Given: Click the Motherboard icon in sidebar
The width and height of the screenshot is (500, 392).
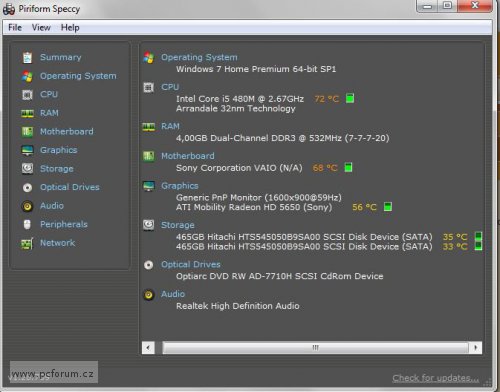Looking at the screenshot, I should point(27,132).
